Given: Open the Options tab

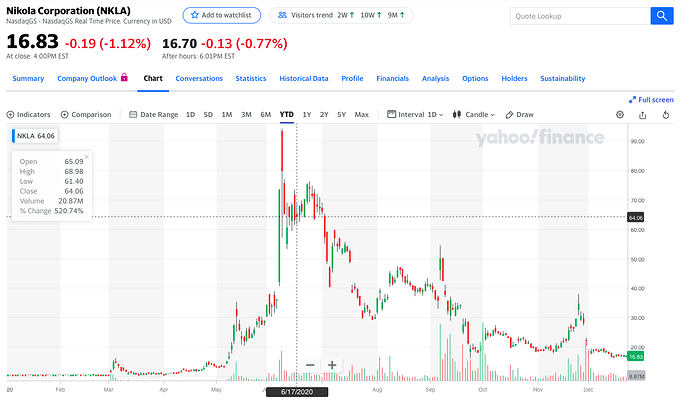Looking at the screenshot, I should pyautogui.click(x=475, y=78).
